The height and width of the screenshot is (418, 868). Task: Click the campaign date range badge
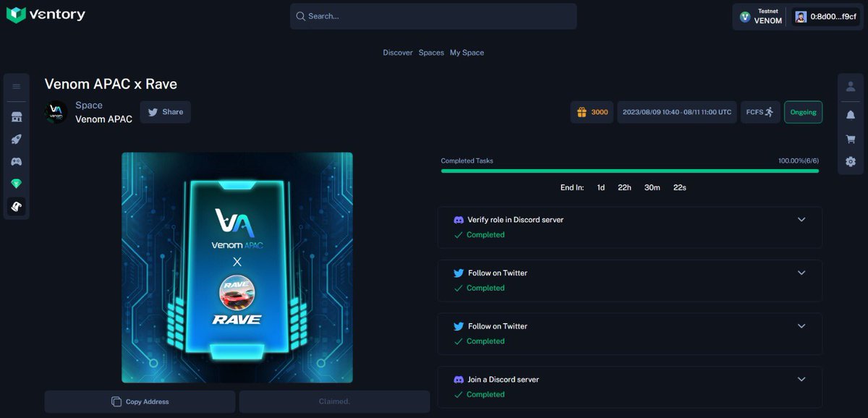click(x=677, y=112)
